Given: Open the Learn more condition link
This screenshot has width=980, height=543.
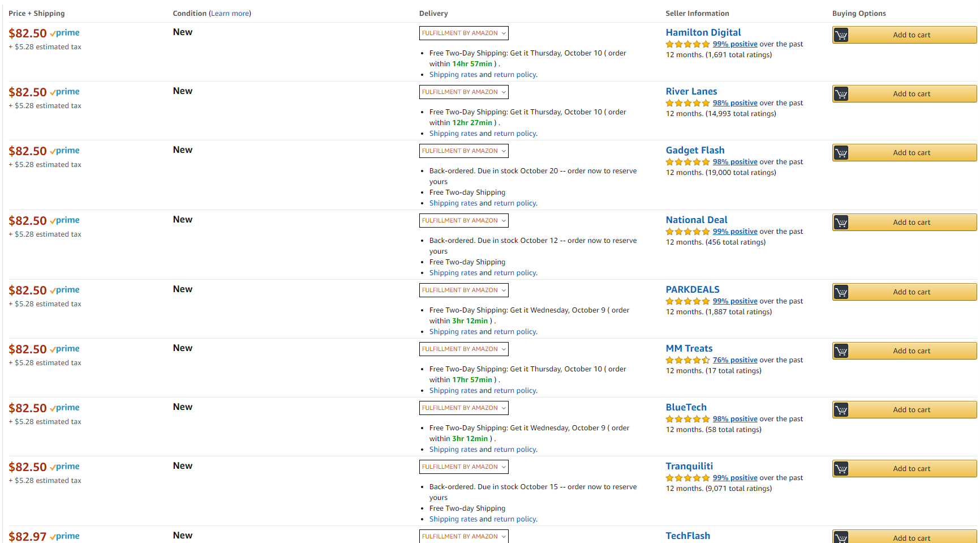Looking at the screenshot, I should [x=230, y=14].
